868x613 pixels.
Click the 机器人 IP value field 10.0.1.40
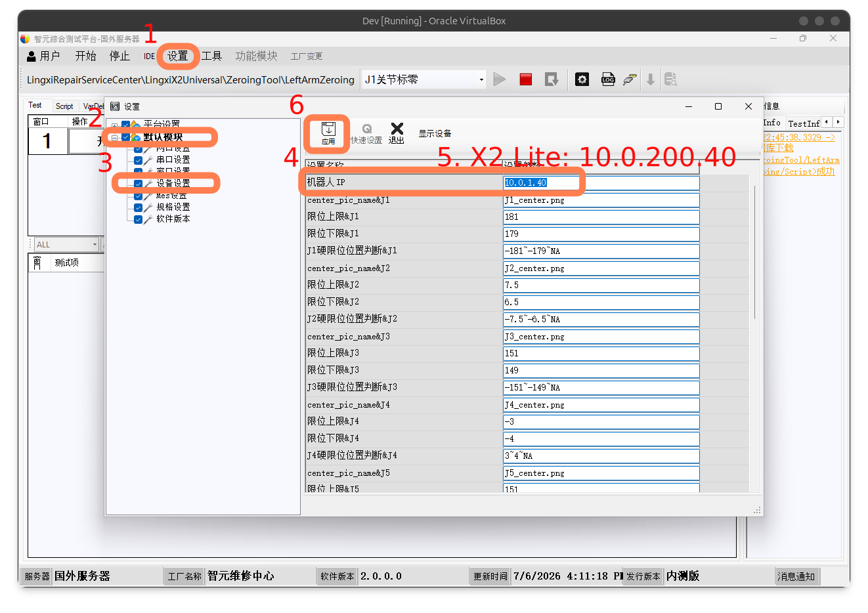pyautogui.click(x=601, y=182)
